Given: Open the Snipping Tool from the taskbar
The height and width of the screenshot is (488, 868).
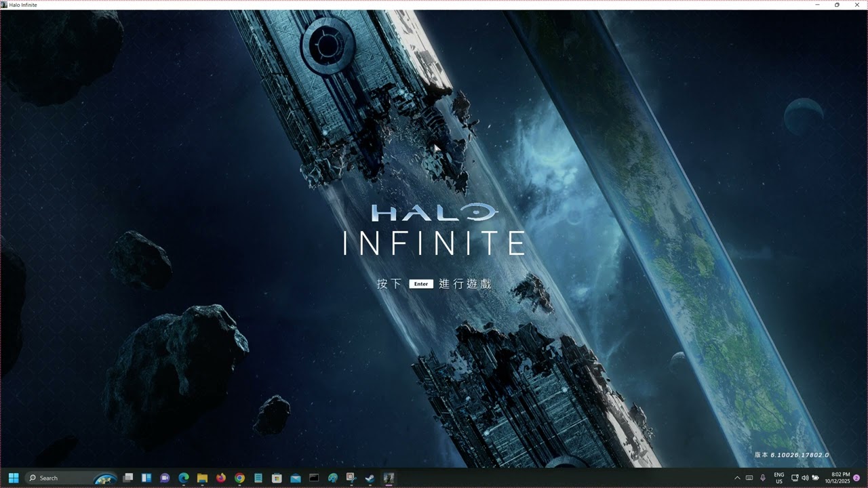Looking at the screenshot, I should (351, 478).
